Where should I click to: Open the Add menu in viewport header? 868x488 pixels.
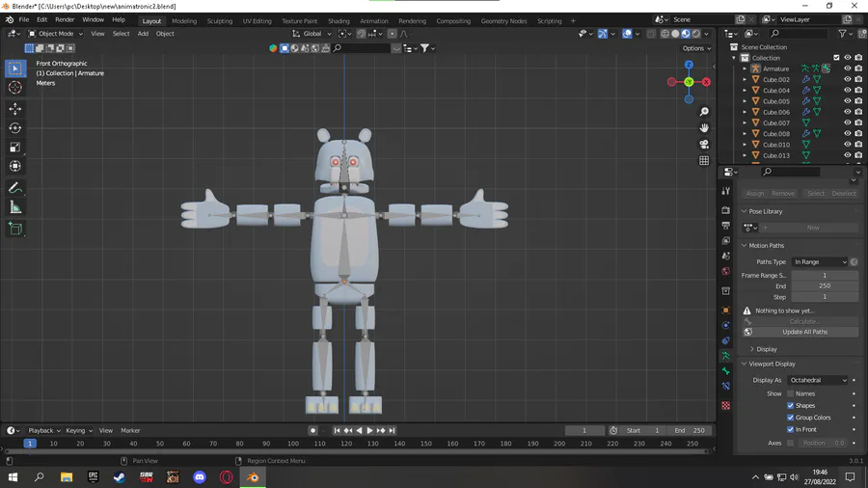pos(143,34)
